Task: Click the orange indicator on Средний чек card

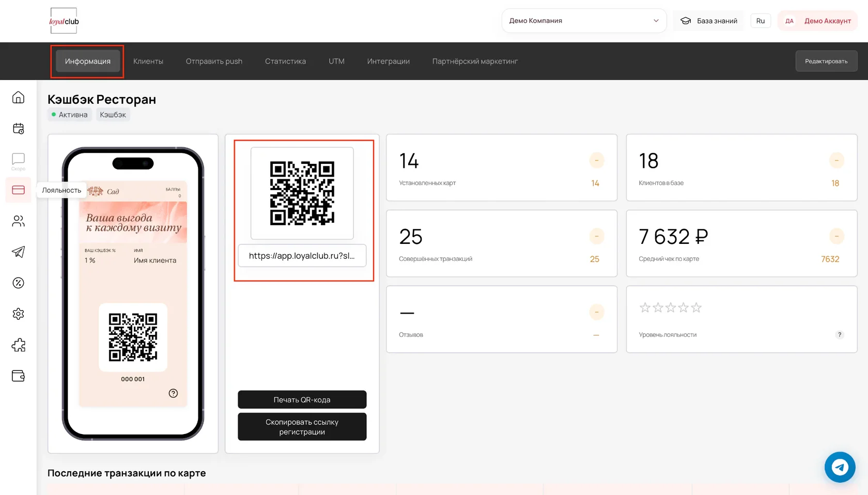Action: pos(836,236)
